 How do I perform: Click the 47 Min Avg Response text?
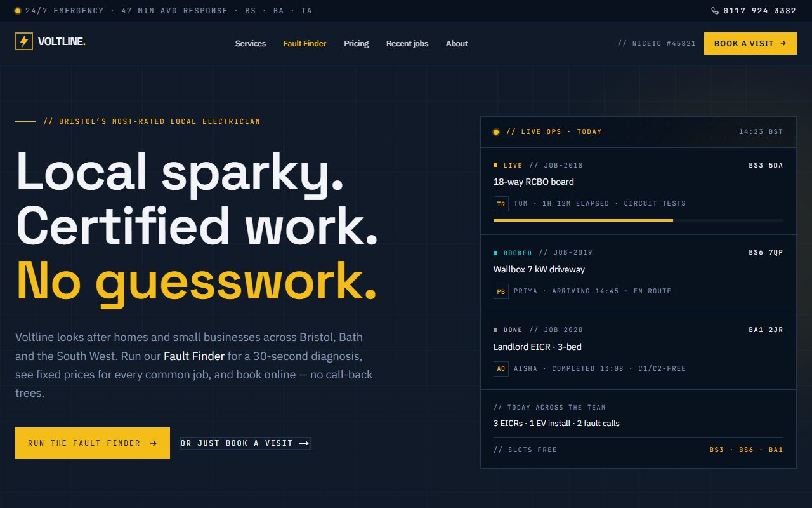pos(174,11)
